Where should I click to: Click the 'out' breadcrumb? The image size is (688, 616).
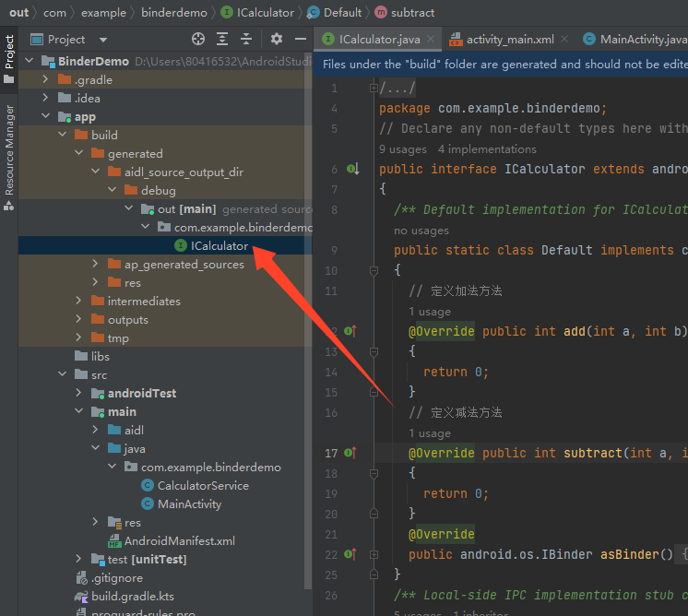18,13
